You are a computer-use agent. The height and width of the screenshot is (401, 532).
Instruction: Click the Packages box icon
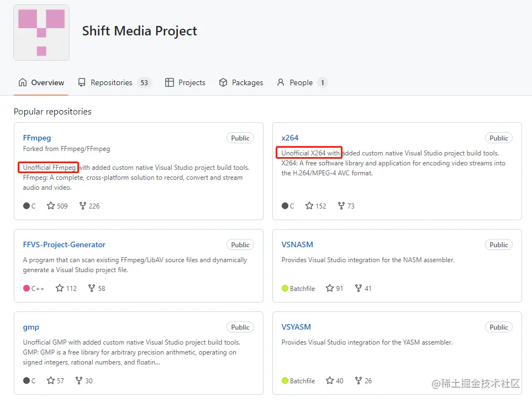223,82
